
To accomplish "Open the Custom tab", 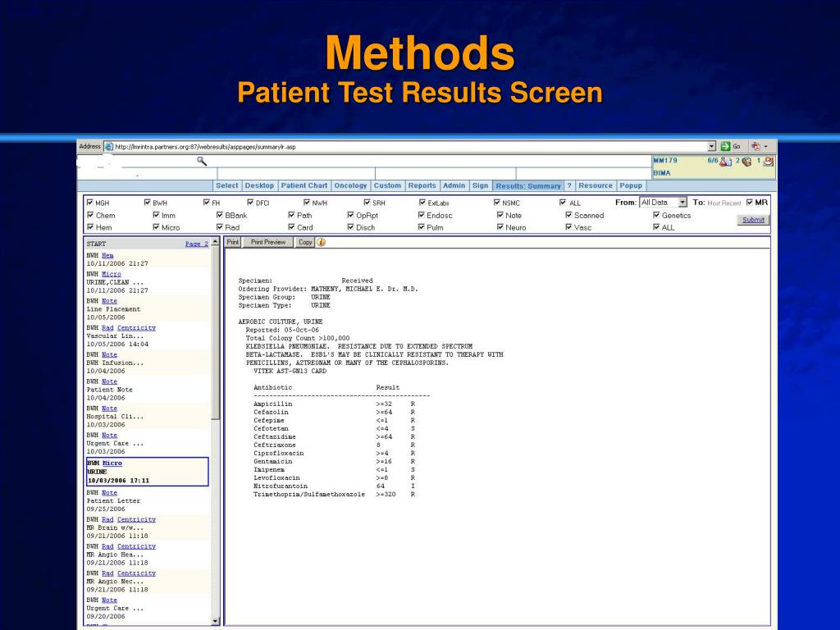I will [387, 185].
